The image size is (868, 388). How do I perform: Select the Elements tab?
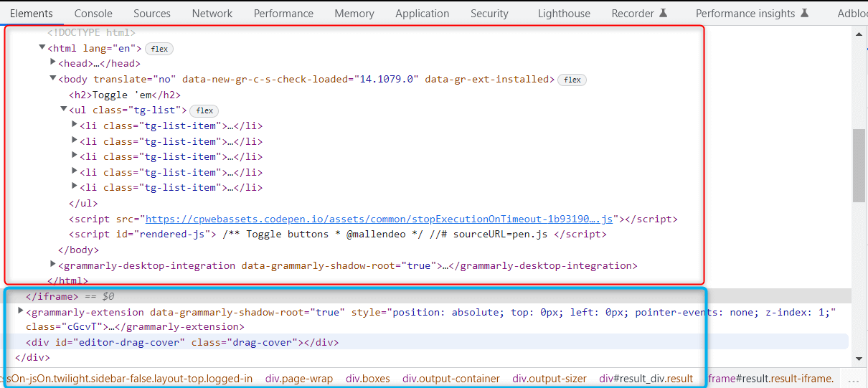tap(32, 13)
